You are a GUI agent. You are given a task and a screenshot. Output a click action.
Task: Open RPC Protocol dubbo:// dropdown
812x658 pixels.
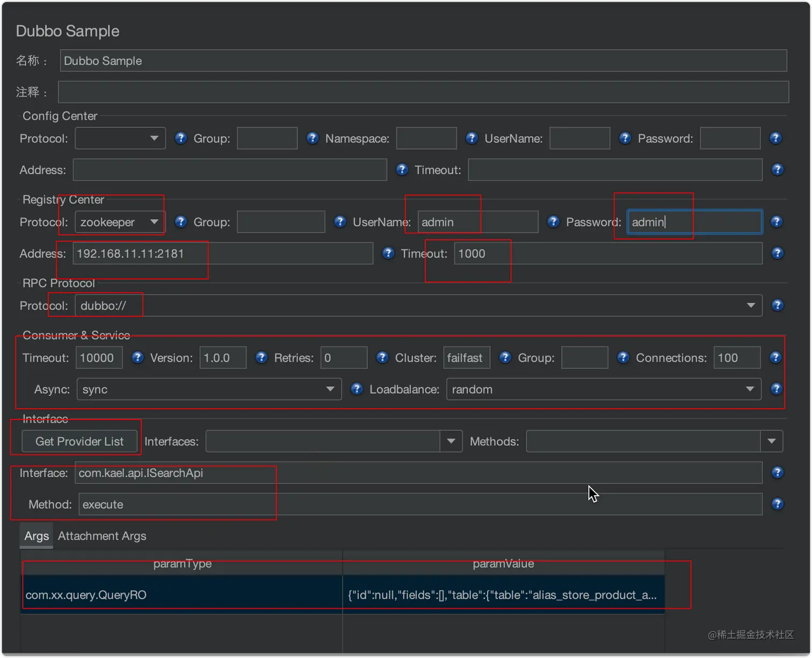click(418, 306)
